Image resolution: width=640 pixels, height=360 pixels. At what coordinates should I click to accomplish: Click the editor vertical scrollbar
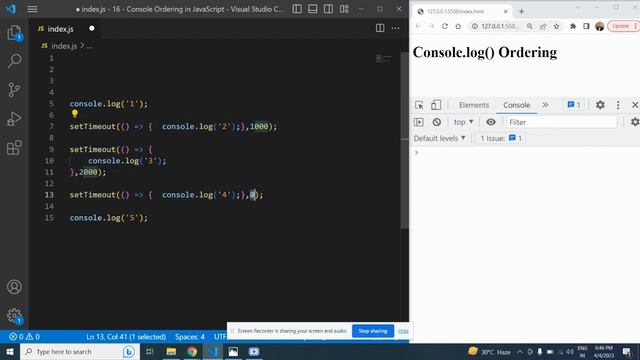pyautogui.click(x=404, y=141)
